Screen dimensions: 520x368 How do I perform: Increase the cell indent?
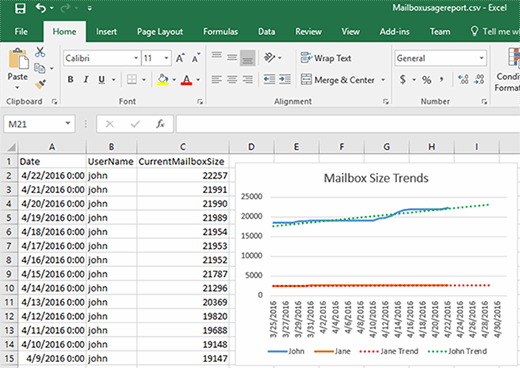(285, 79)
